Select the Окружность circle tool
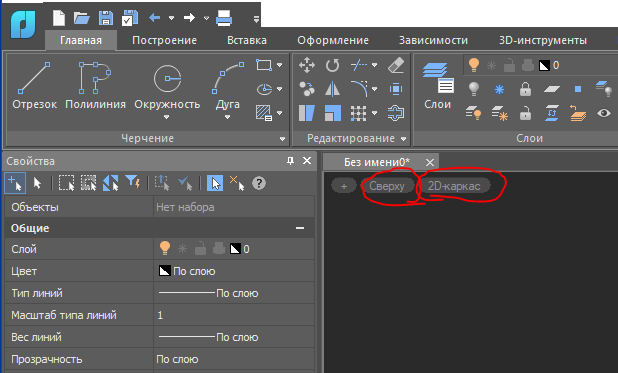 (167, 85)
